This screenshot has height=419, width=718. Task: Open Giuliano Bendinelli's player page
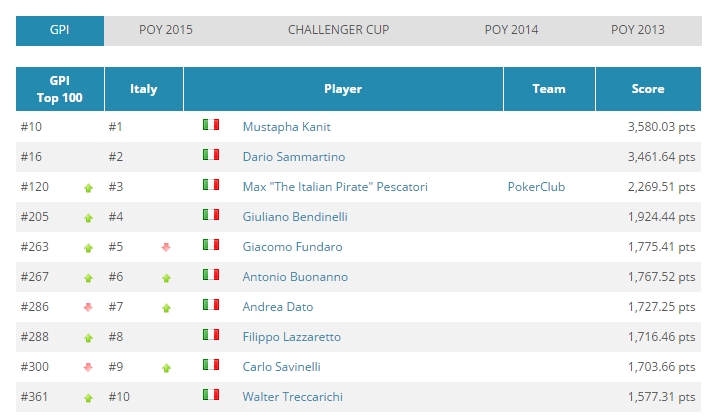tap(295, 217)
